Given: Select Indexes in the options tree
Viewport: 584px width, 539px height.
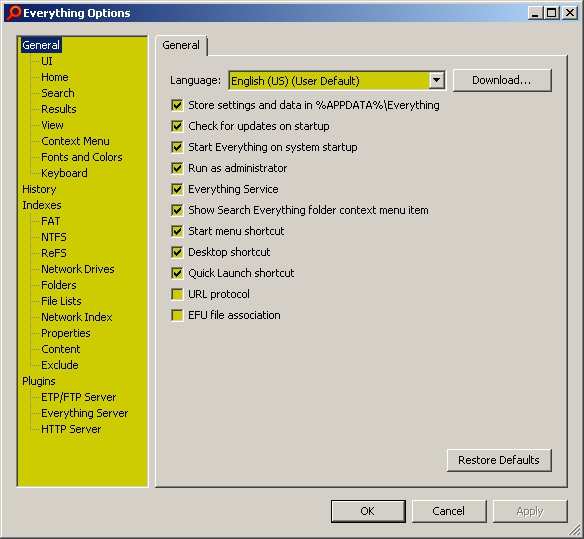Looking at the screenshot, I should (x=42, y=205).
